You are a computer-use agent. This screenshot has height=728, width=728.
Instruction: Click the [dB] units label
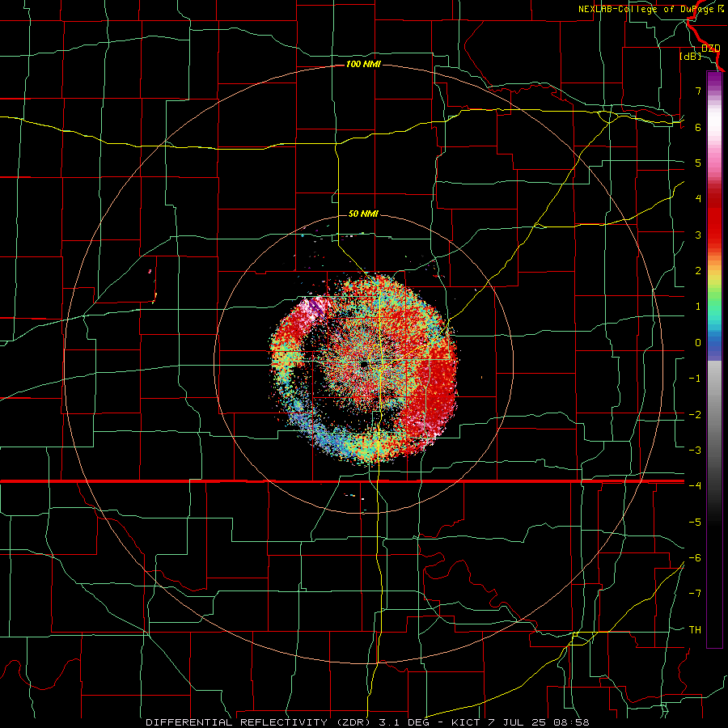[x=691, y=57]
